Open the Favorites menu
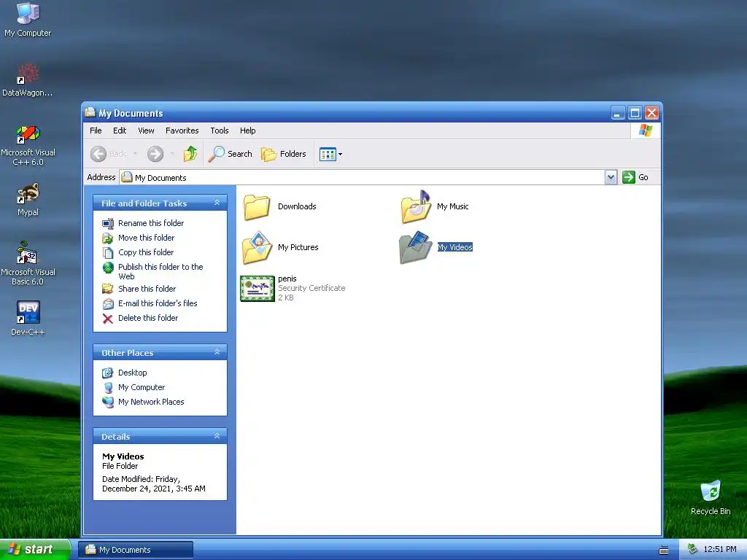747x560 pixels. click(x=182, y=131)
